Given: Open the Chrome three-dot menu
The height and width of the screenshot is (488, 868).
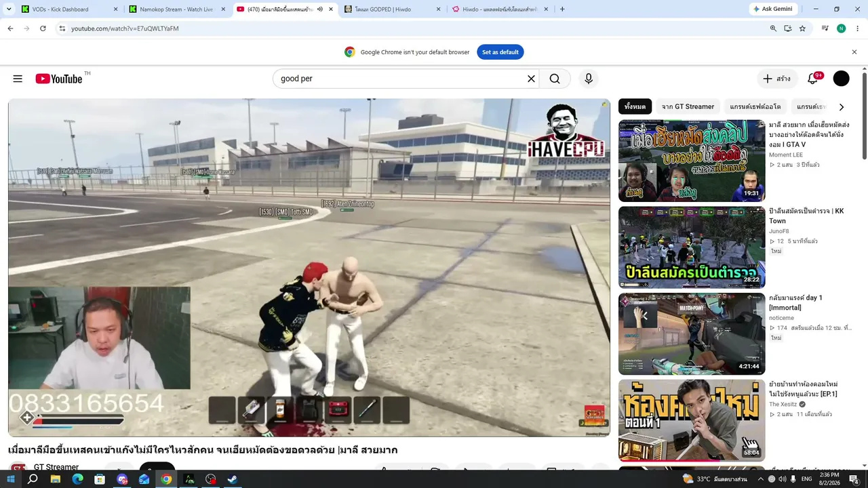Looking at the screenshot, I should coord(858,28).
